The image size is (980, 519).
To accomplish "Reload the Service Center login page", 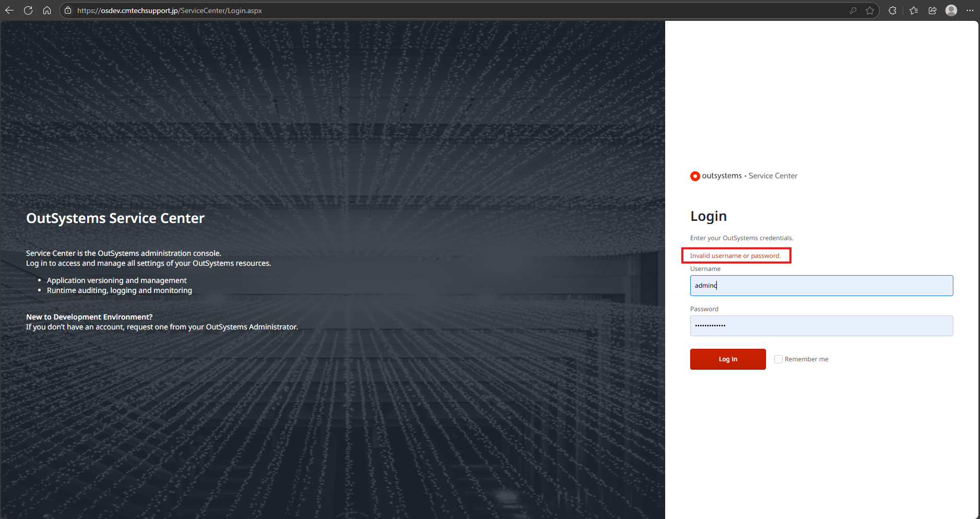I will click(28, 10).
